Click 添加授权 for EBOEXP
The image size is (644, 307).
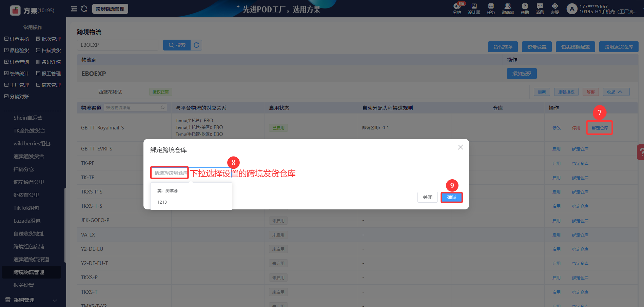522,74
